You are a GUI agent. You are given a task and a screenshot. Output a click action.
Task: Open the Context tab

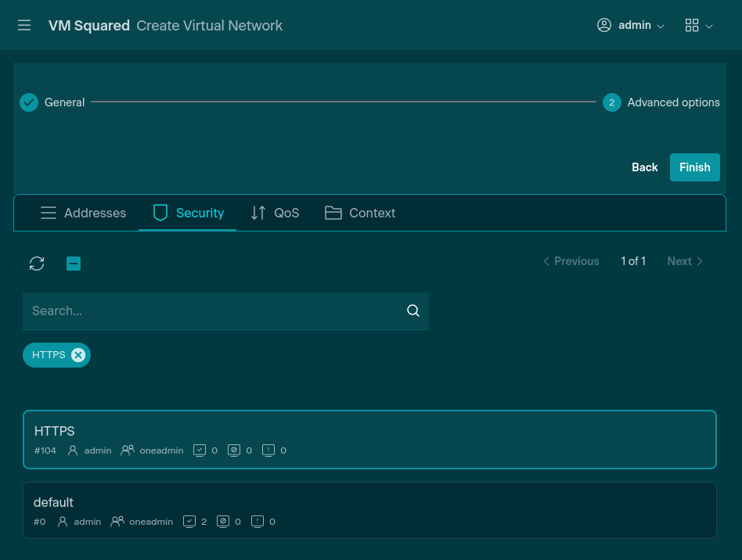(x=360, y=213)
